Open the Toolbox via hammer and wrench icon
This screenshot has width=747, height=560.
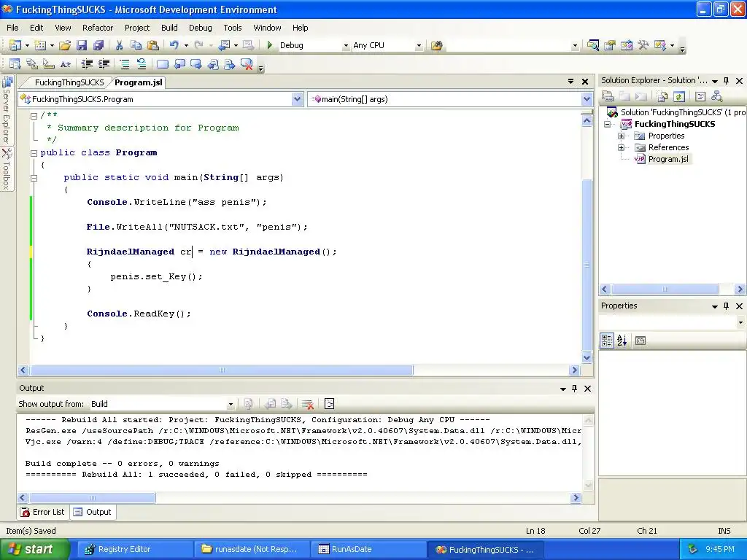coord(643,45)
